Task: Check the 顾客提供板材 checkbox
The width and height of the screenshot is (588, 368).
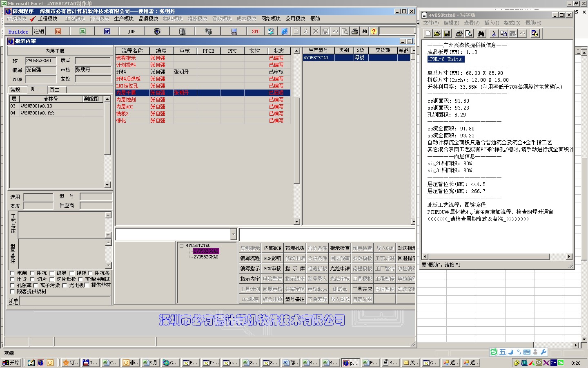Action: (x=12, y=292)
